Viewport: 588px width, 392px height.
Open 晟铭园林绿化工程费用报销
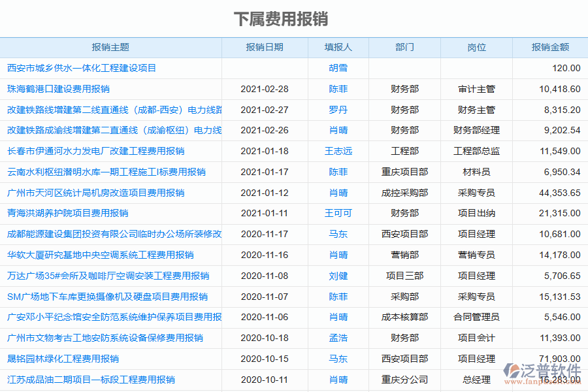(x=65, y=358)
